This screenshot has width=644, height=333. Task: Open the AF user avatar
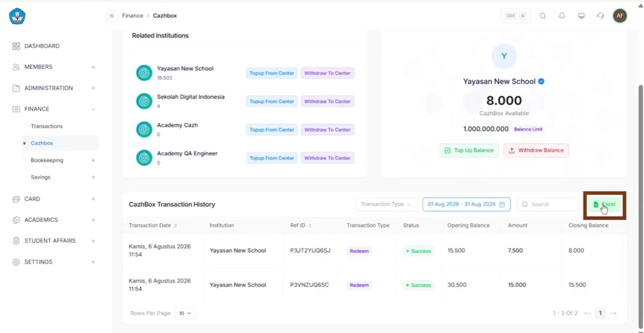point(620,16)
